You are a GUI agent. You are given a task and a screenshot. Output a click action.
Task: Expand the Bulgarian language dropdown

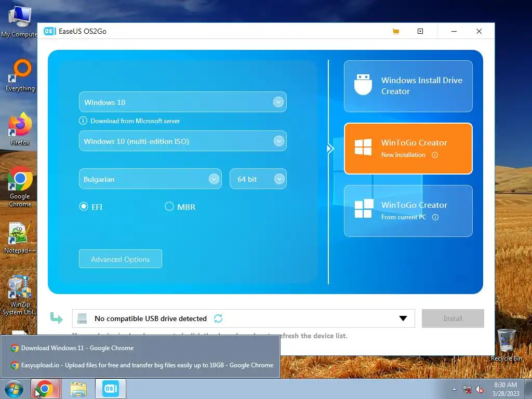pyautogui.click(x=214, y=179)
